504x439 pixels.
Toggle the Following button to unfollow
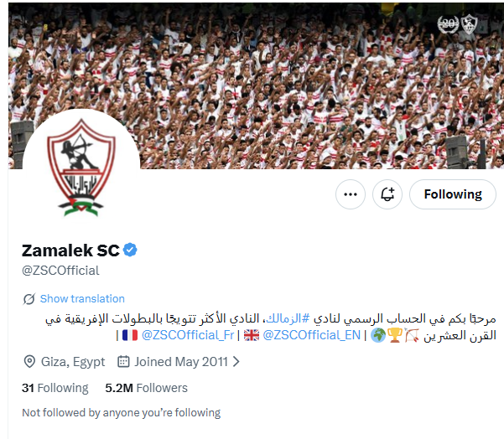point(453,194)
